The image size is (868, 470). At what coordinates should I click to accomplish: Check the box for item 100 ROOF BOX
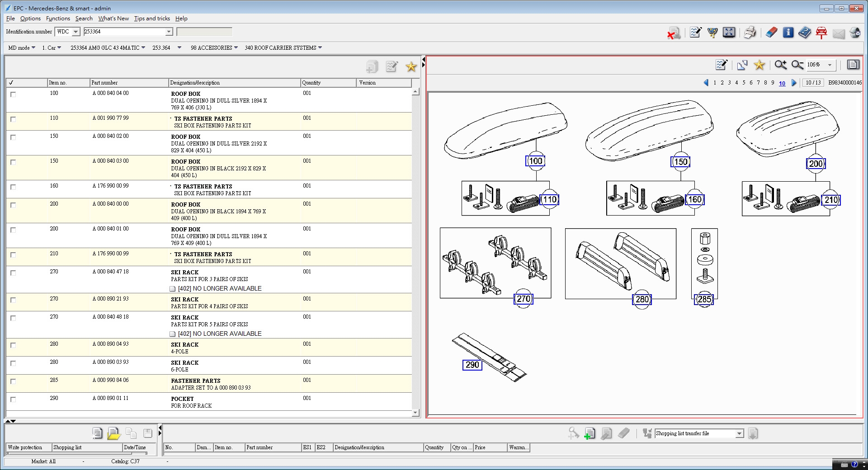13,94
